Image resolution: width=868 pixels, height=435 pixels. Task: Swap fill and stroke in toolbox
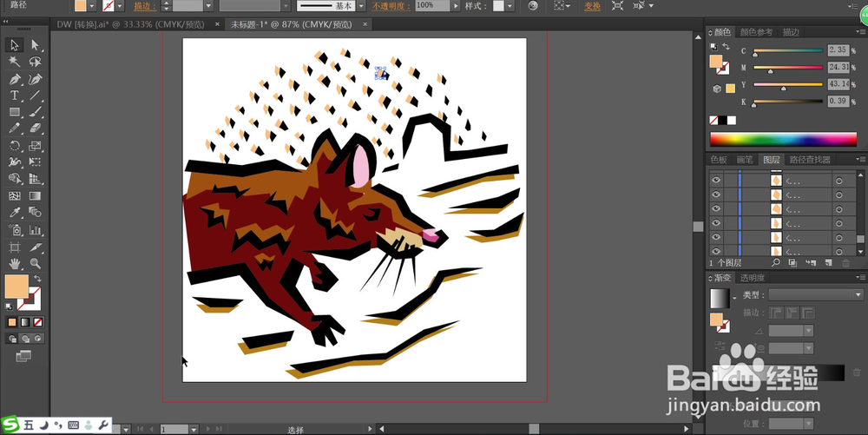tap(37, 279)
